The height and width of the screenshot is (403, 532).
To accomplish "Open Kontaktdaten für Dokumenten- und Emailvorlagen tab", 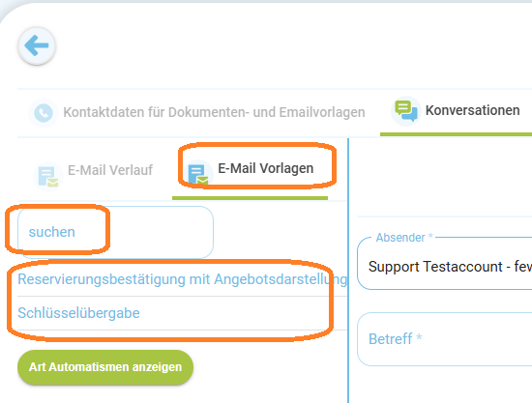I will [214, 112].
